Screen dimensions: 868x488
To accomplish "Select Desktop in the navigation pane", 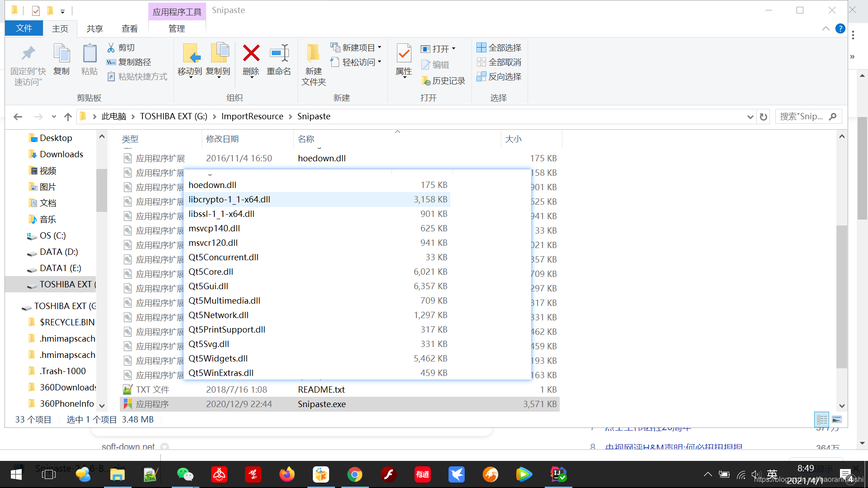I will (56, 138).
